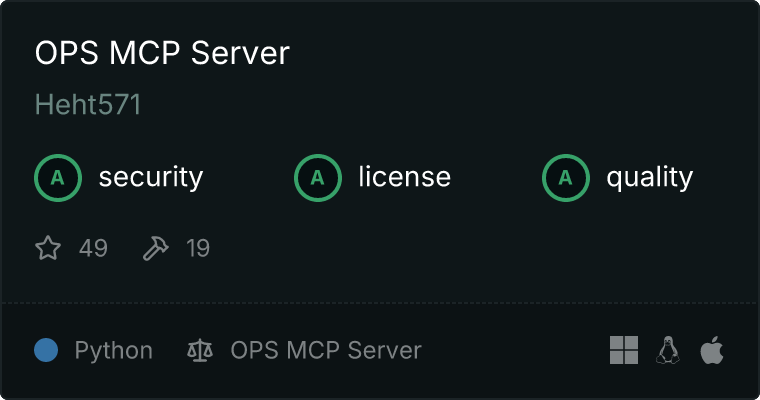Click the blue Python language dot
Screen dimensions: 760x400
tap(46, 350)
